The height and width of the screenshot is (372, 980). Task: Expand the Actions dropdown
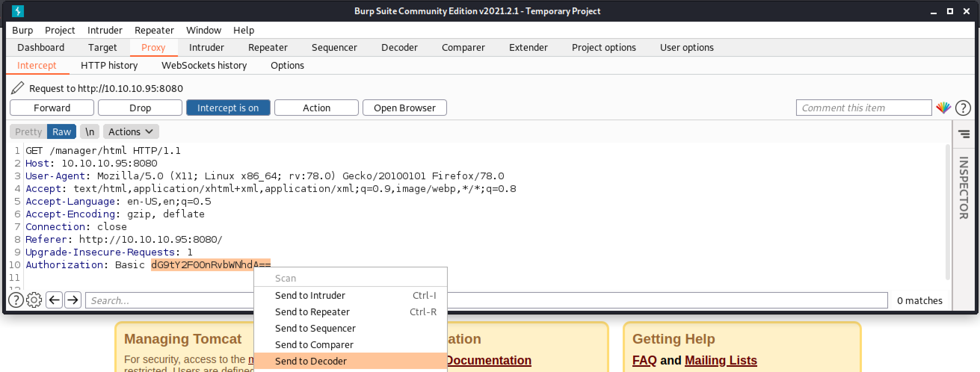tap(131, 131)
